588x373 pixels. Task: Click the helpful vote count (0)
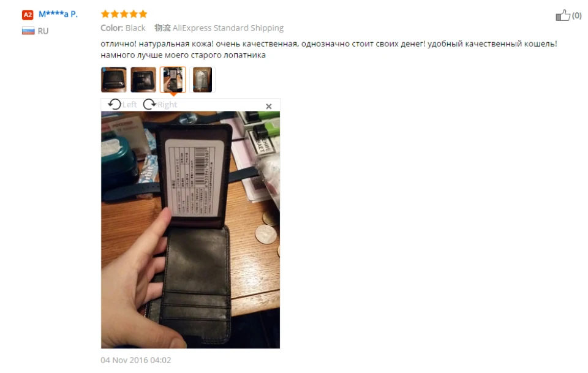(577, 16)
